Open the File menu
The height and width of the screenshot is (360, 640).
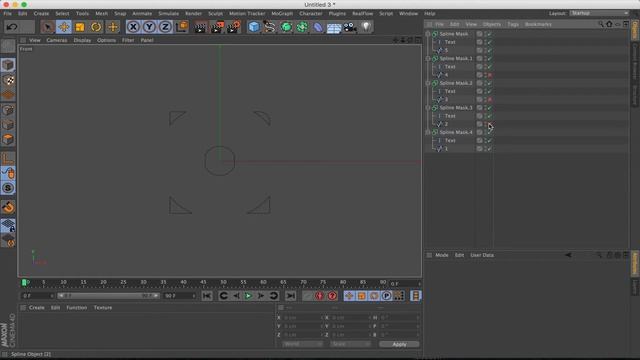[x=8, y=13]
